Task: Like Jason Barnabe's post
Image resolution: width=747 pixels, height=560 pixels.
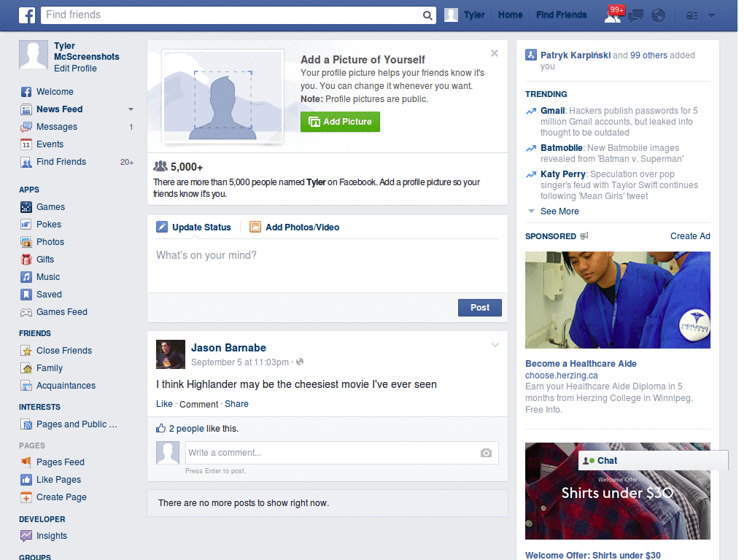Action: 164,404
